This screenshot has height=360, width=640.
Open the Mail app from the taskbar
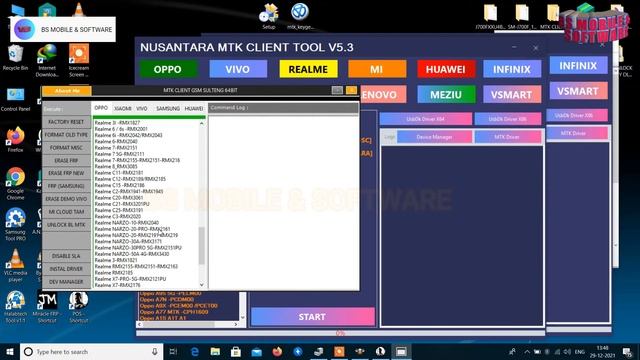click(x=256, y=351)
